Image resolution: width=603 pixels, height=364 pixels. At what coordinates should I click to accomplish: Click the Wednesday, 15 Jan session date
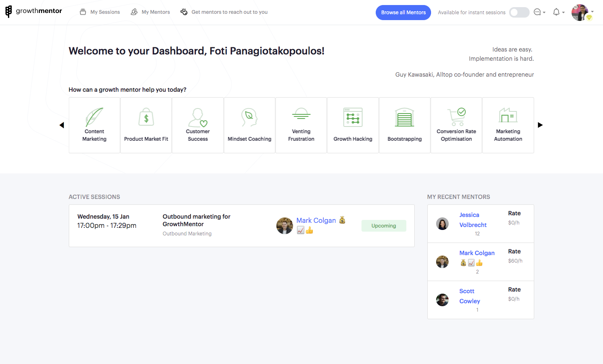click(x=103, y=217)
